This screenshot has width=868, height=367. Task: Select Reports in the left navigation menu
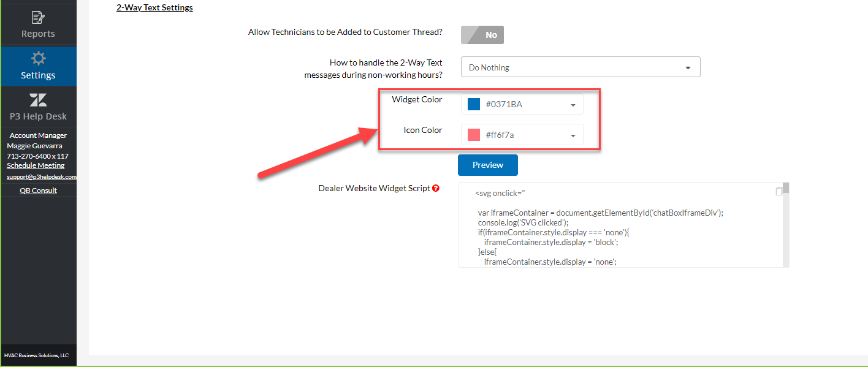[38, 33]
